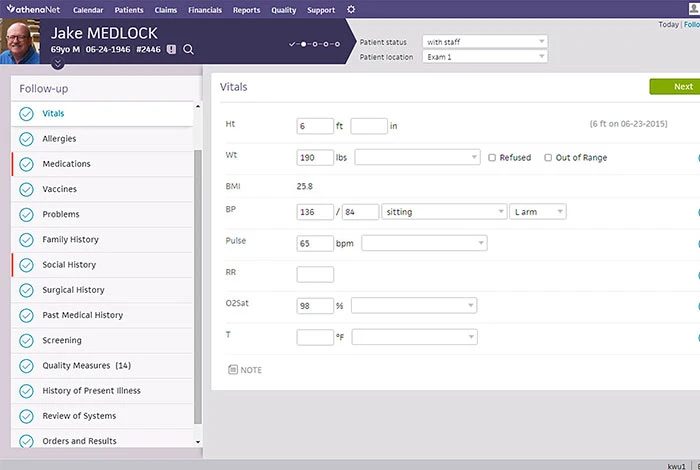Viewport: 700px width, 470px height.
Task: Expand the BP position dropdown showing sitting
Action: [444, 212]
